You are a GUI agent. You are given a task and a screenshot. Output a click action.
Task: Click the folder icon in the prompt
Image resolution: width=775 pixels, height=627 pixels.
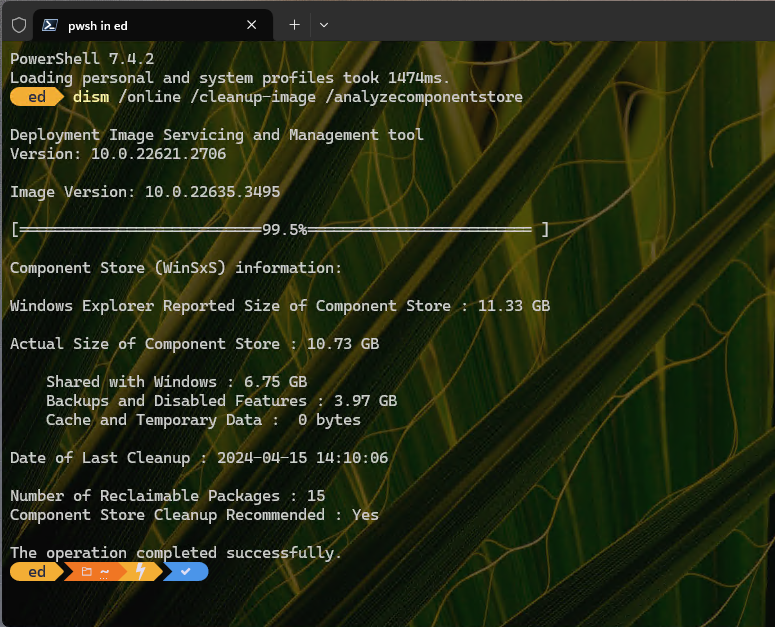pos(87,572)
